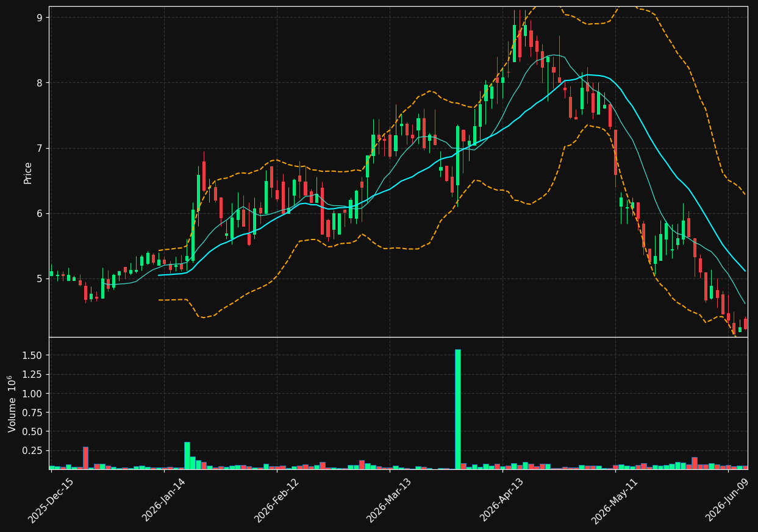Click the tallest green volume bar
This screenshot has width=758, height=532.
coord(458,409)
